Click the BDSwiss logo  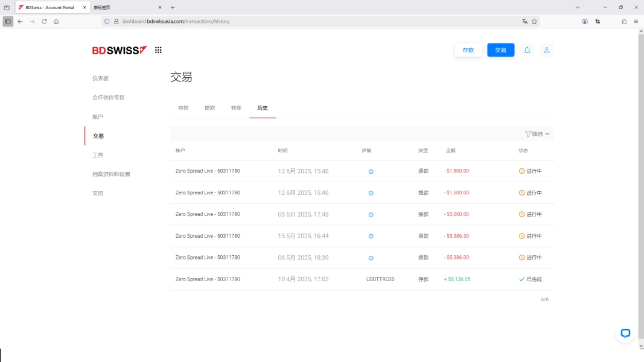[x=120, y=50]
